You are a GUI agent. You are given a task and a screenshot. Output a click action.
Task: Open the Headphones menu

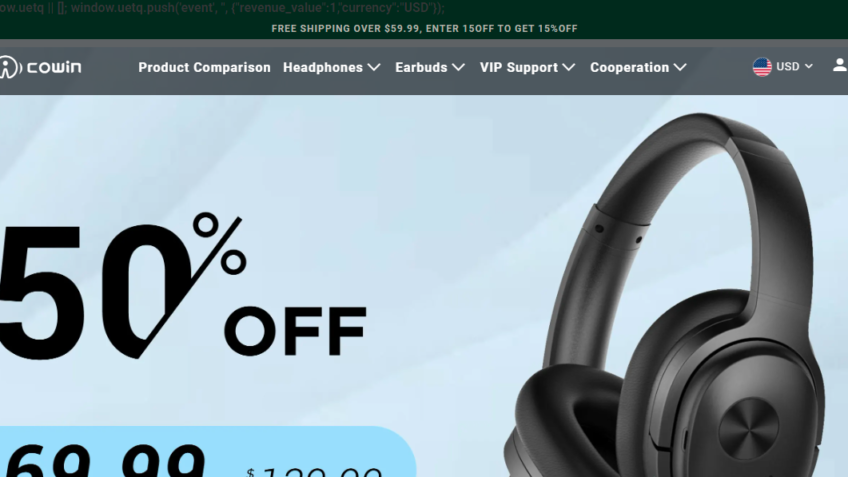point(323,68)
